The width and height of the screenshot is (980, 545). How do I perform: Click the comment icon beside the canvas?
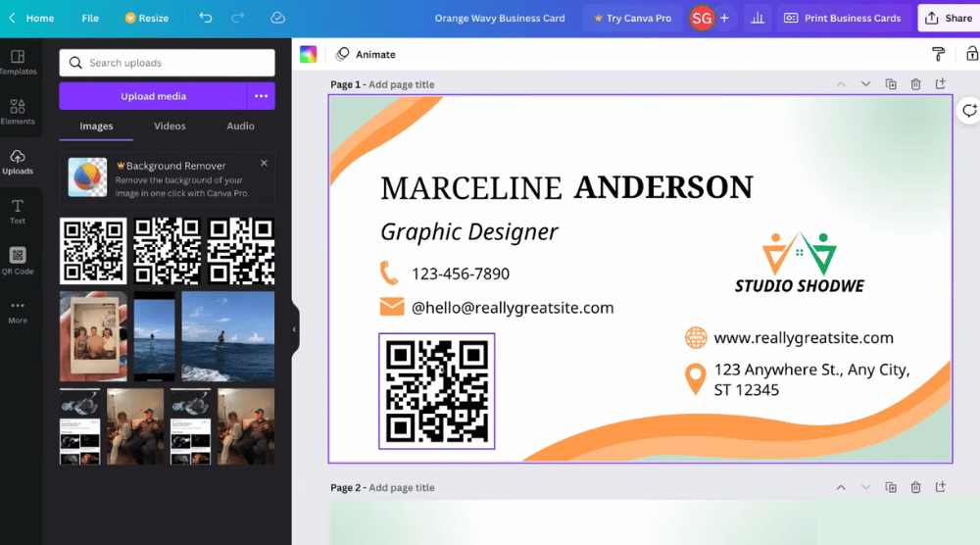click(x=969, y=111)
